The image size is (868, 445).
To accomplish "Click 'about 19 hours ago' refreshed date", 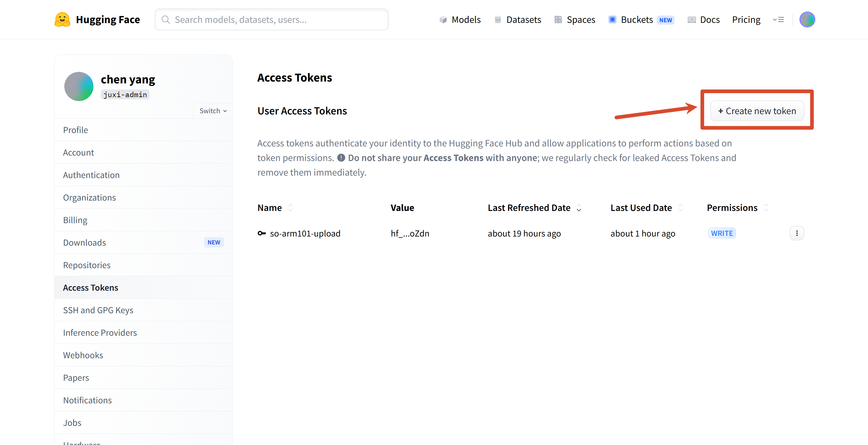I will pyautogui.click(x=524, y=233).
